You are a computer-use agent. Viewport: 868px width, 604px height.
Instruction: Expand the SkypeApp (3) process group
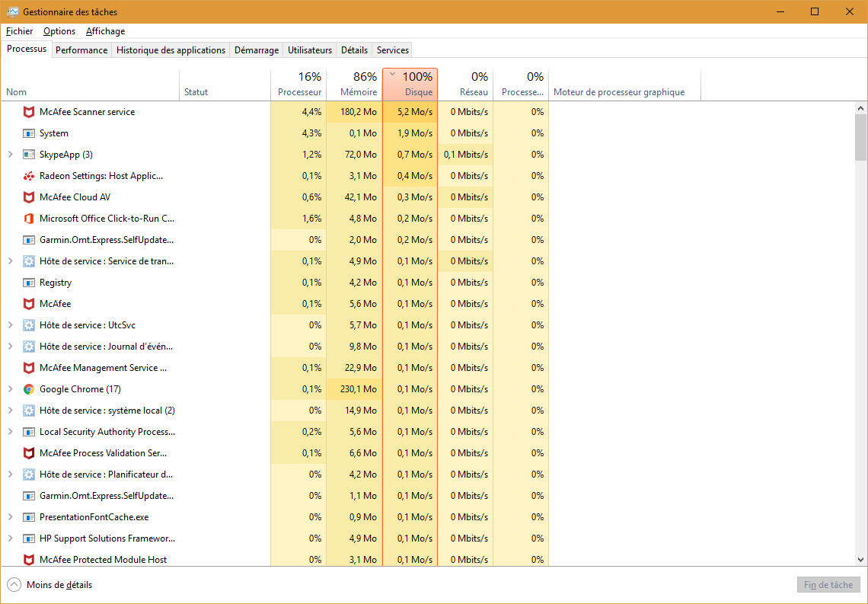click(10, 155)
